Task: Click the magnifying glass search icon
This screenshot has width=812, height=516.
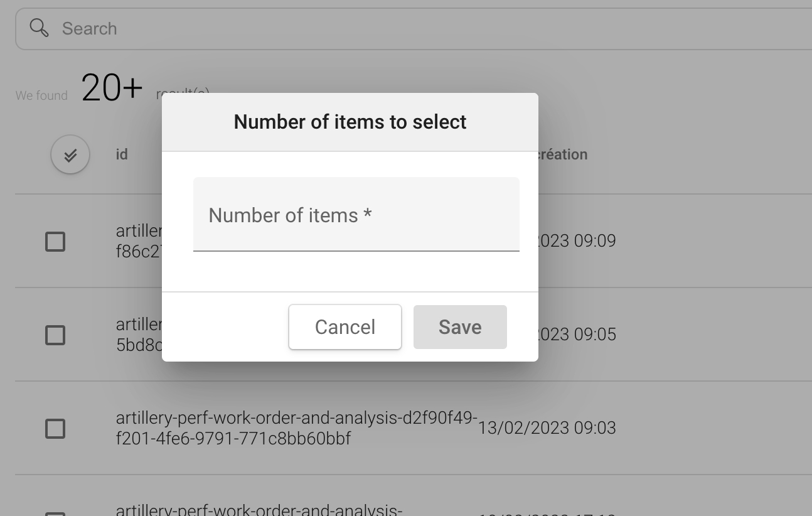Action: 39,28
